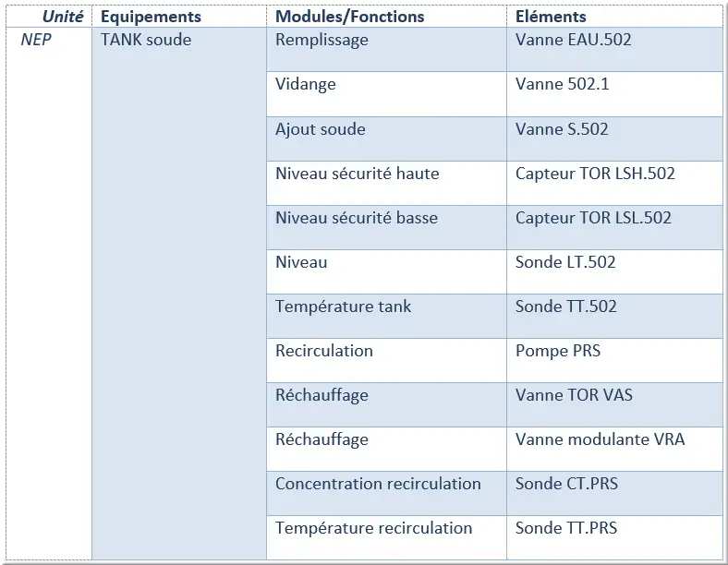
Task: Select the "Sonde LT.502" element cell
Action: (565, 262)
